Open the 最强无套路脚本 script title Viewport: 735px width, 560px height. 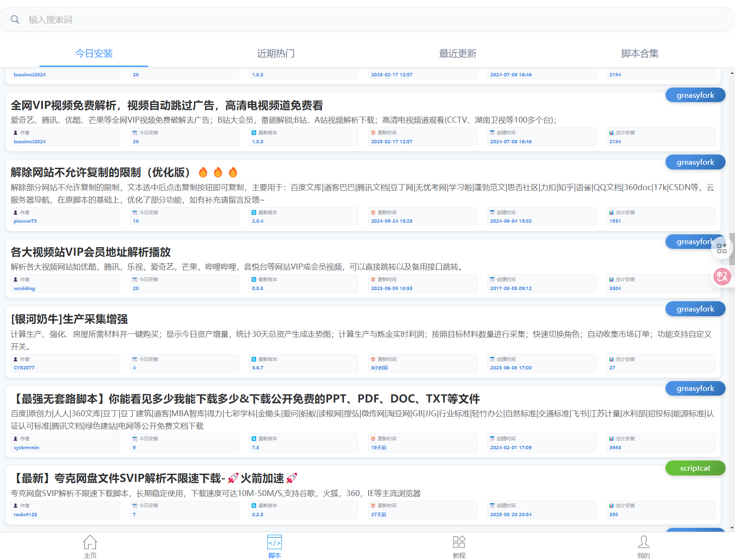pos(245,399)
